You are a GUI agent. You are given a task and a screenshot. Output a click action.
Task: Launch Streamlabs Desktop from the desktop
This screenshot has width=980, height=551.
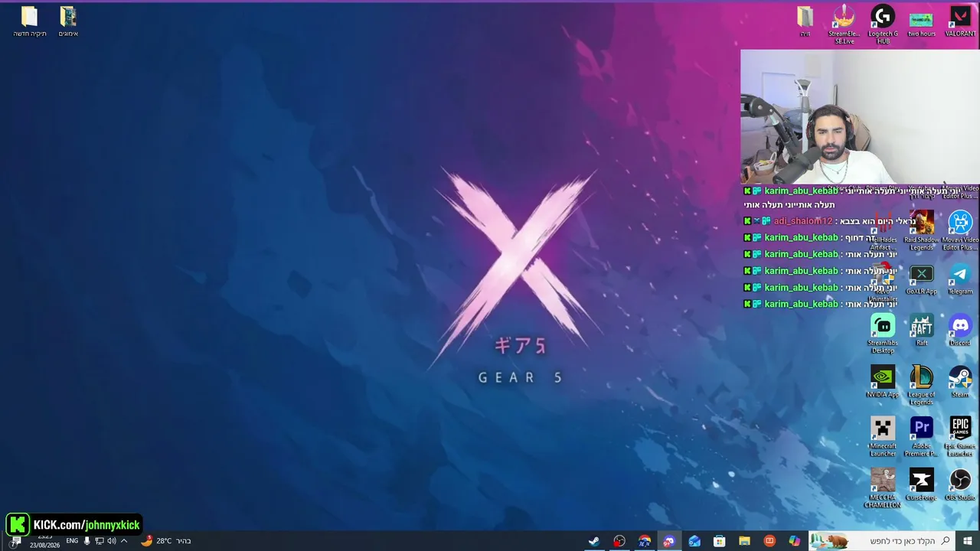click(883, 334)
